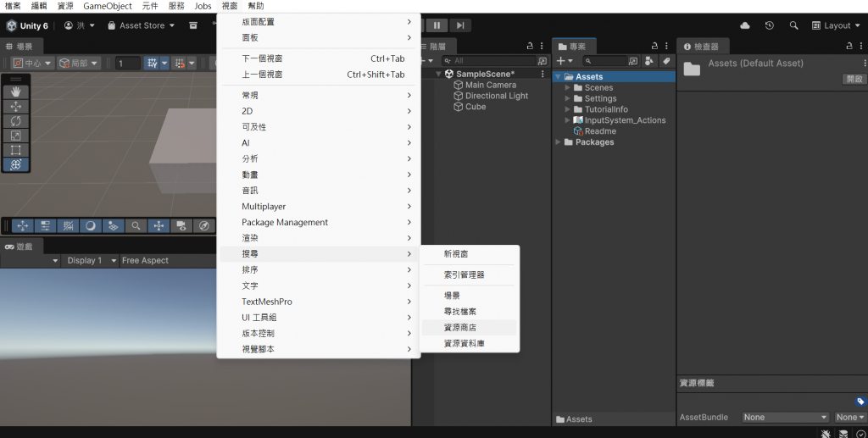Toggle grid snapping in scene toolbar

[180, 63]
